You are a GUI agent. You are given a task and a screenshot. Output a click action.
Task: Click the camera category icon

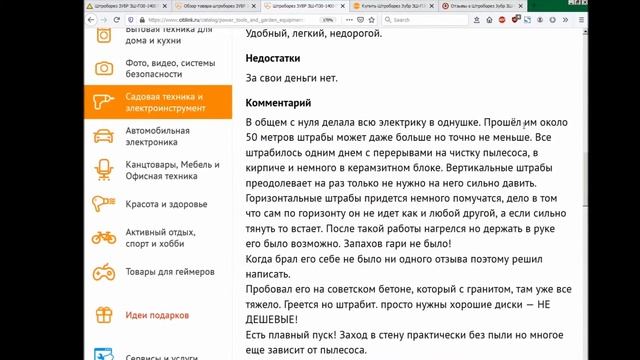tap(104, 68)
